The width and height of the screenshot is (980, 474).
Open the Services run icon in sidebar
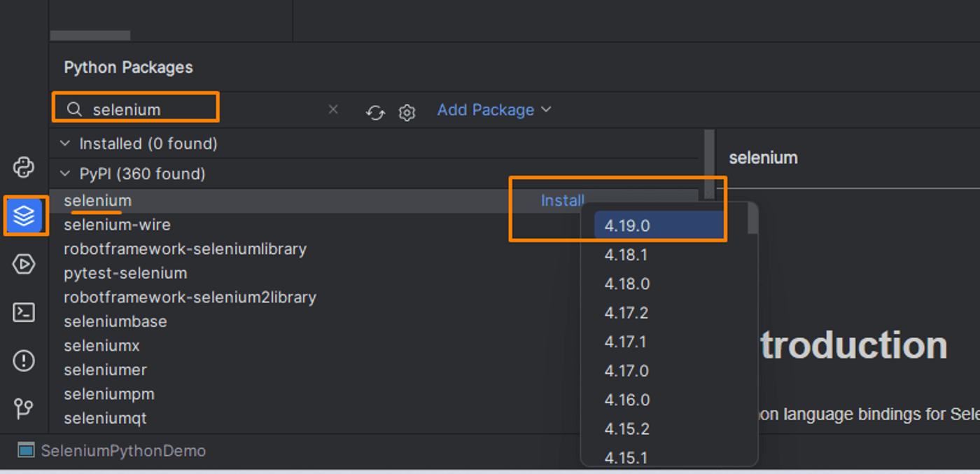24,264
